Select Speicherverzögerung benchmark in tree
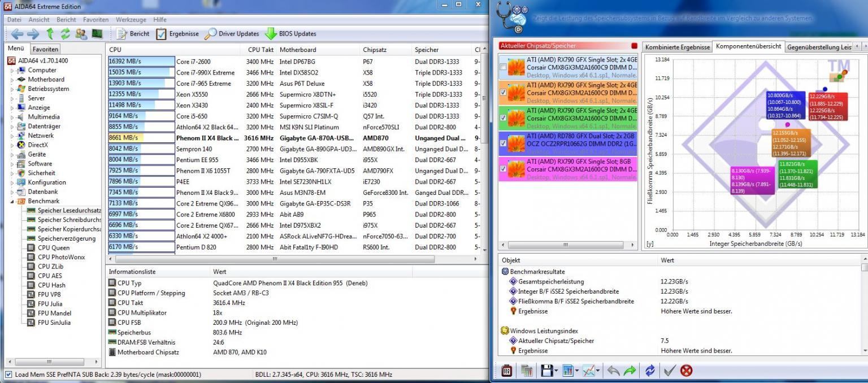 (x=67, y=238)
